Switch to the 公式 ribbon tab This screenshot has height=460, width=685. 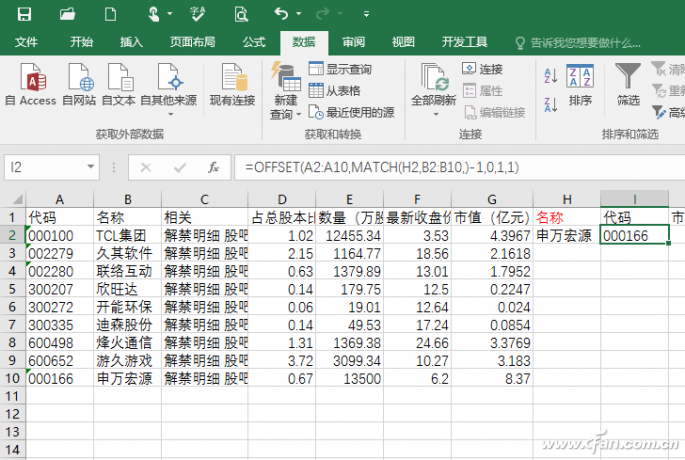(x=254, y=42)
